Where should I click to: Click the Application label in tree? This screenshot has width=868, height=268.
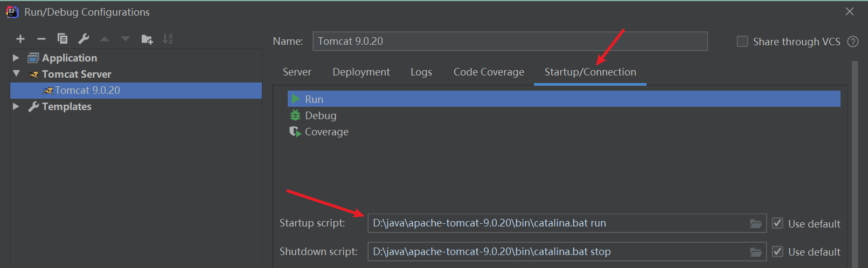click(70, 58)
